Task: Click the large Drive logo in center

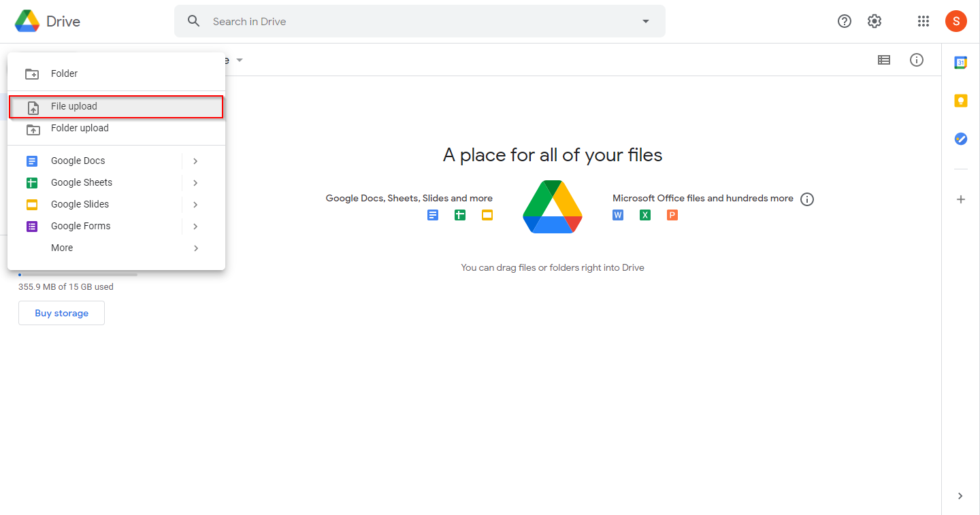Action: (x=553, y=207)
